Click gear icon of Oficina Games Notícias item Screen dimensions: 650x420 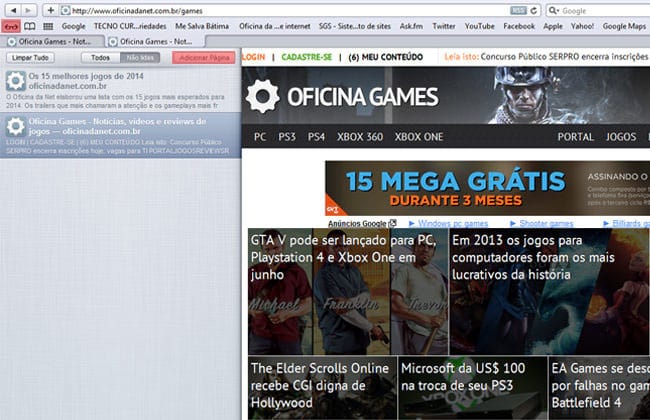click(x=16, y=126)
